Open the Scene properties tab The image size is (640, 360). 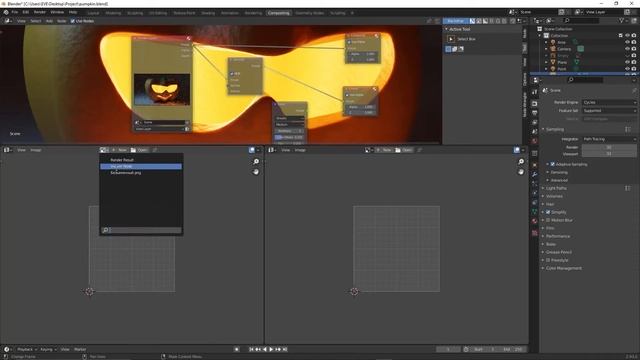[x=535, y=131]
